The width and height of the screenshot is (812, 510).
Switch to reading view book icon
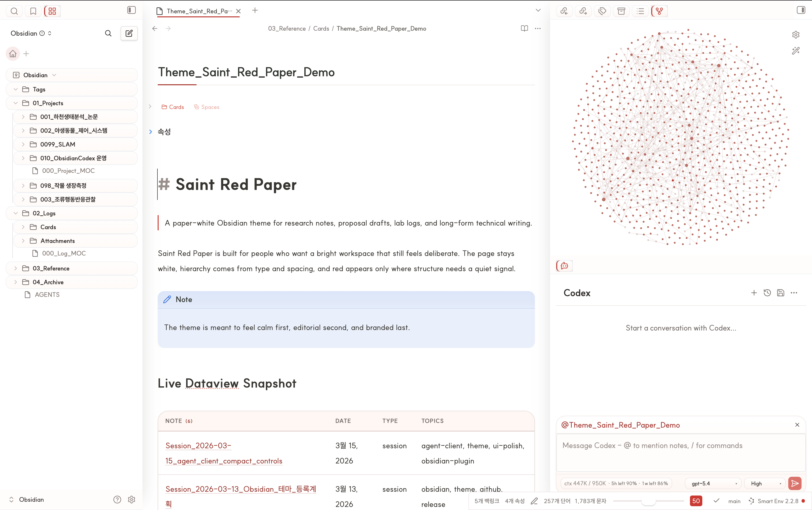pos(524,28)
